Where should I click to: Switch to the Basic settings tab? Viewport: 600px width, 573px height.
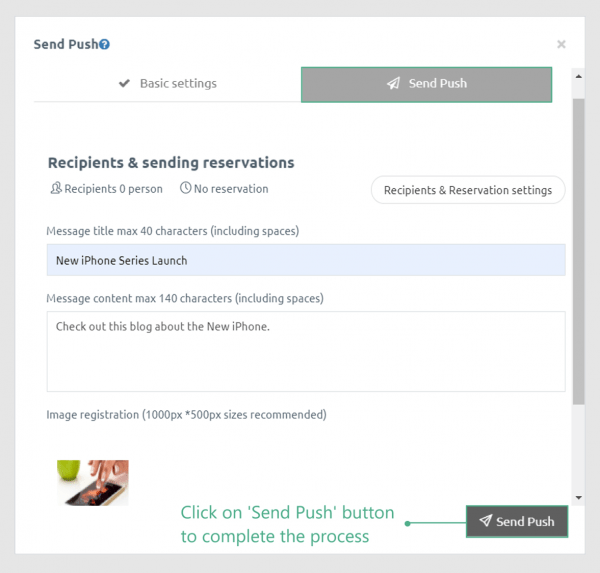pos(168,83)
